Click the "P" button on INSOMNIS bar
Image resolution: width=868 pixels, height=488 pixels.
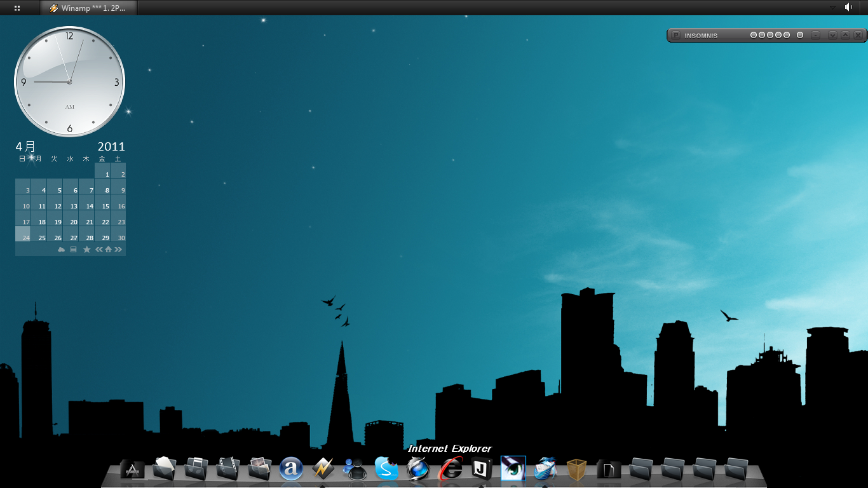click(676, 35)
